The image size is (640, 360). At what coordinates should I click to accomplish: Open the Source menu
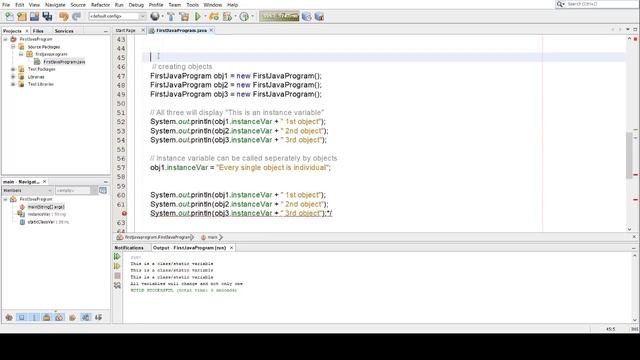tap(78, 5)
